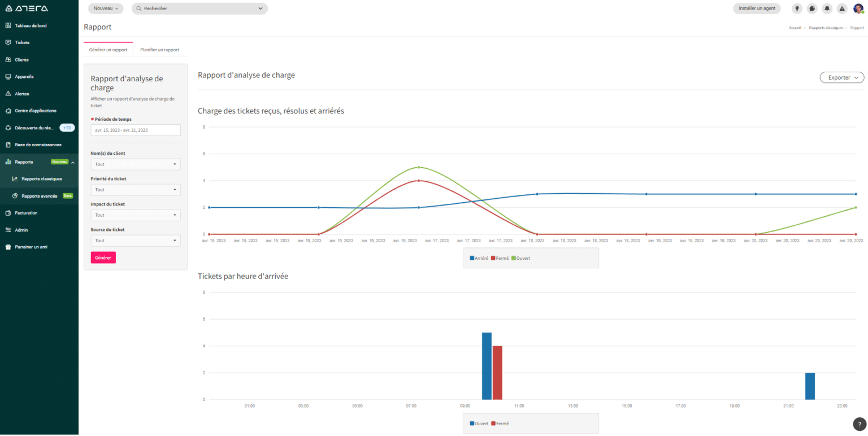
Task: Click the lightbulb tips icon
Action: (x=797, y=8)
